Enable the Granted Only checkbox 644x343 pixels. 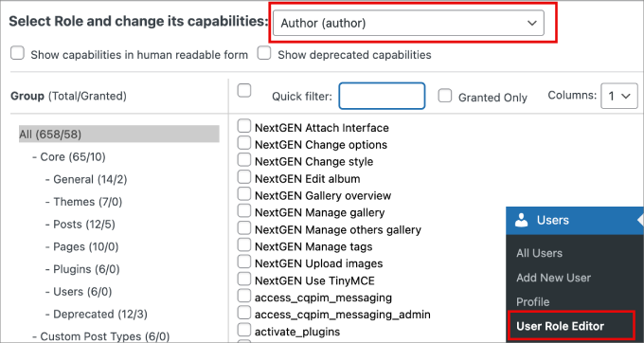(445, 96)
